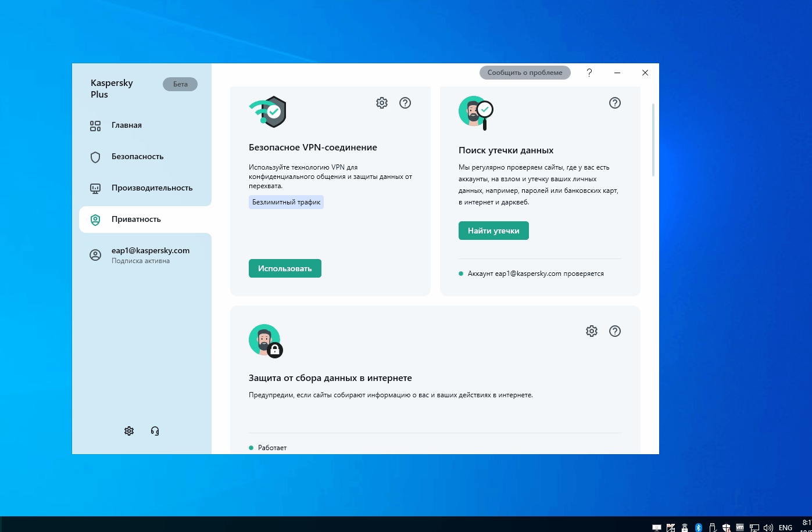Viewport: 812px width, 532px height.
Task: Open settings gear of Защита от сбора данных
Action: tap(592, 331)
